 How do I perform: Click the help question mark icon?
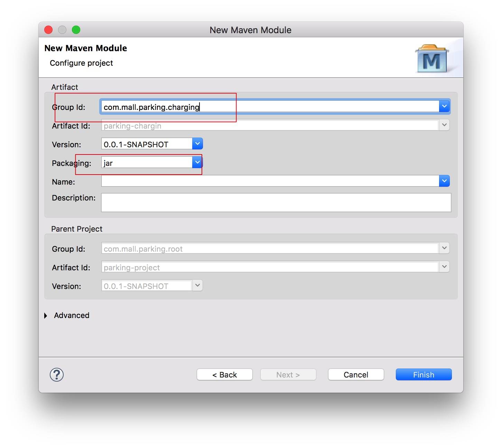click(57, 375)
